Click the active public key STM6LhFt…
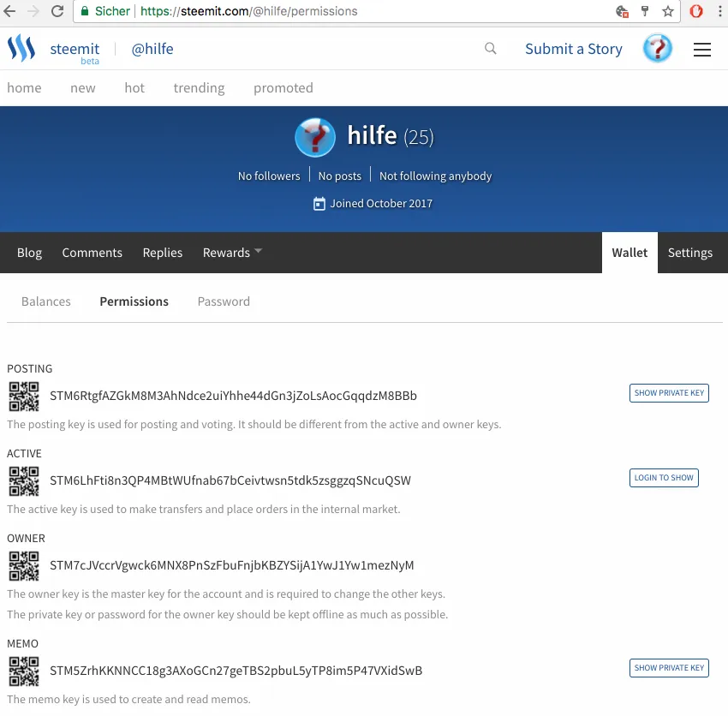Viewport: 728px width, 716px height. coord(230,480)
